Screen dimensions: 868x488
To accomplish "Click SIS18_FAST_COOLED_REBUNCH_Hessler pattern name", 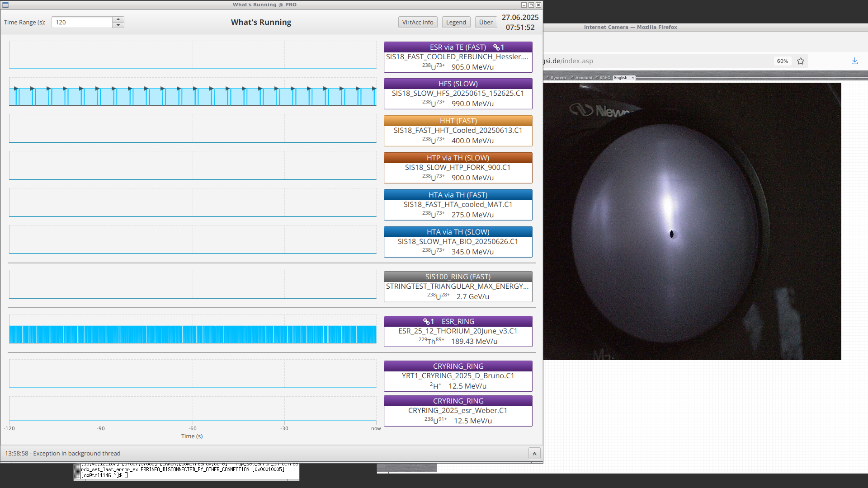I will click(x=457, y=57).
